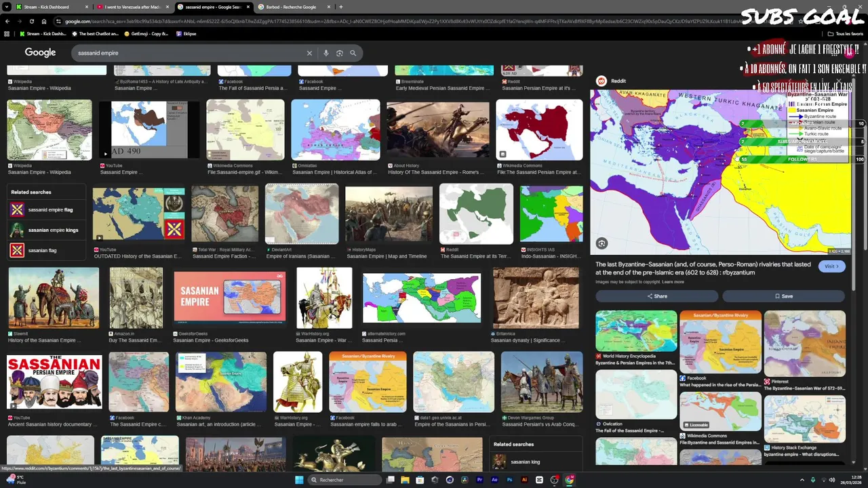Screen dimensions: 868x488
Task: Open the taskbar clock and date
Action: (851, 480)
